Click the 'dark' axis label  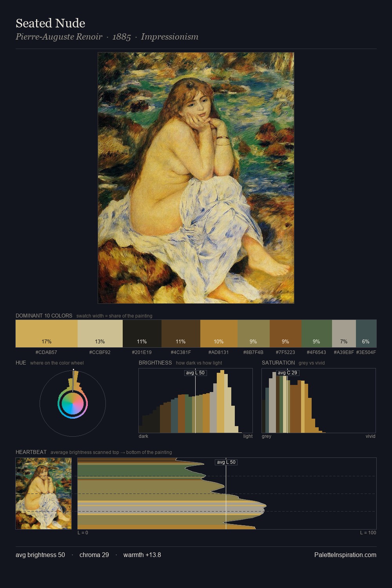(x=143, y=436)
